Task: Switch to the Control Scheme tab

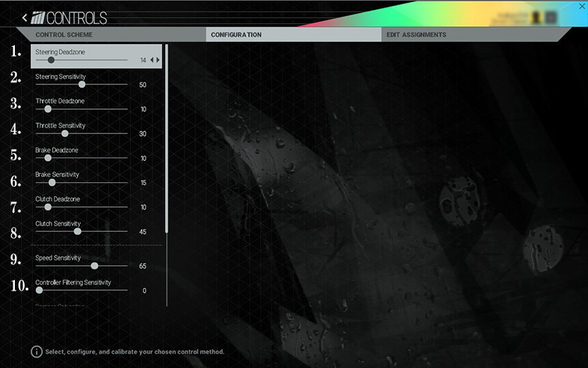Action: tap(64, 35)
